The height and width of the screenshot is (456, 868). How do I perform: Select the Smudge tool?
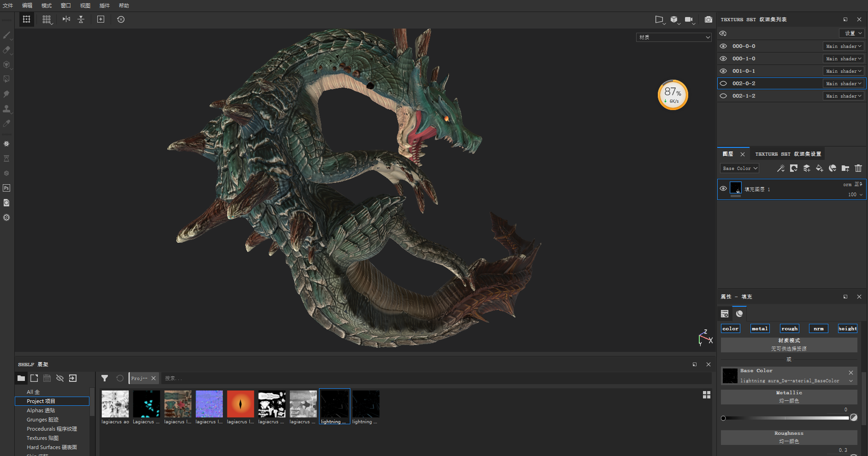click(6, 94)
